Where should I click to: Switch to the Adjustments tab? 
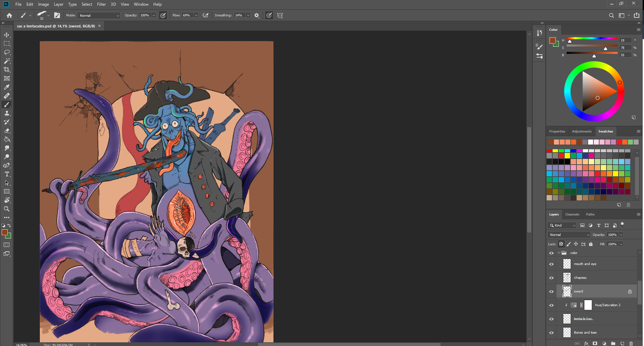coord(581,132)
